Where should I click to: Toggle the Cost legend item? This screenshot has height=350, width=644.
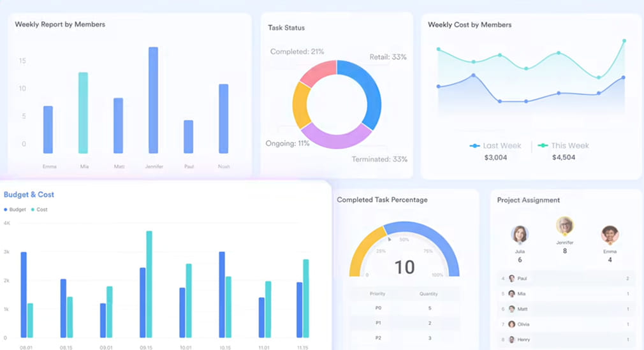click(x=39, y=210)
